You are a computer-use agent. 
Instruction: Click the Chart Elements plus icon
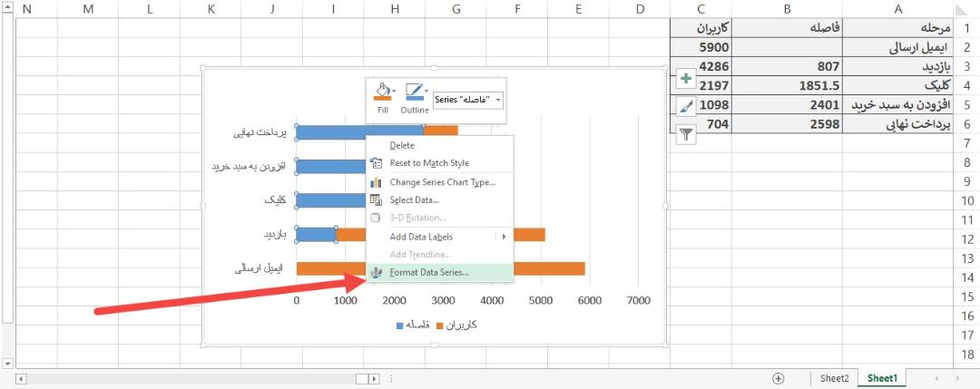(x=686, y=79)
